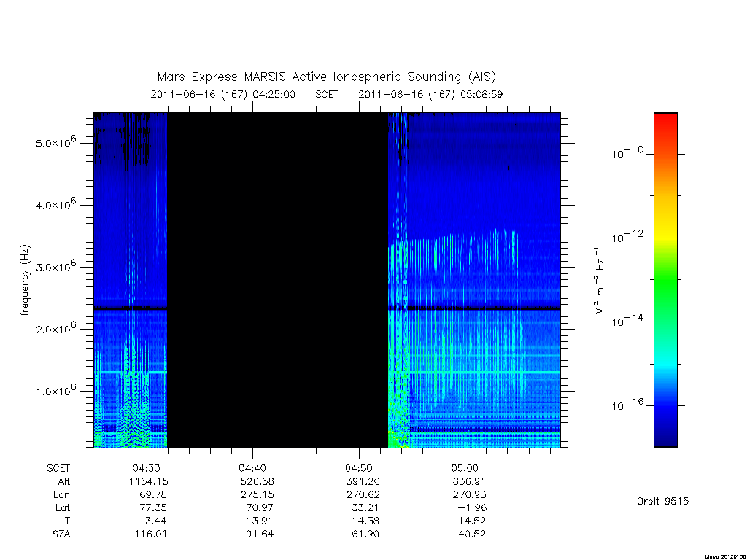Select the end time '2011-06-16 (167) 05:08:59'
Viewport: 747px width, 560px height.
(x=430, y=94)
